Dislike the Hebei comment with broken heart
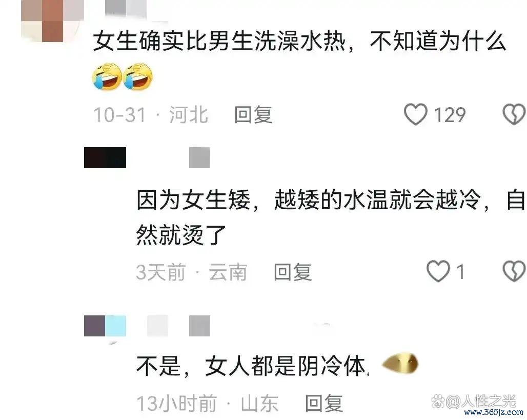The height and width of the screenshot is (420, 527). click(514, 114)
